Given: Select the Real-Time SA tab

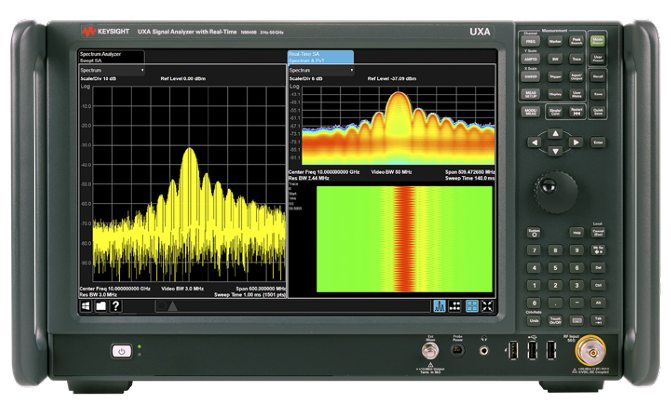Looking at the screenshot, I should [x=321, y=57].
